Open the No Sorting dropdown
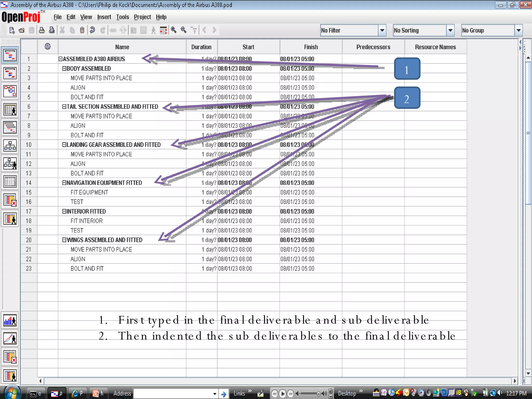Image resolution: width=532 pixels, height=399 pixels. click(x=450, y=30)
